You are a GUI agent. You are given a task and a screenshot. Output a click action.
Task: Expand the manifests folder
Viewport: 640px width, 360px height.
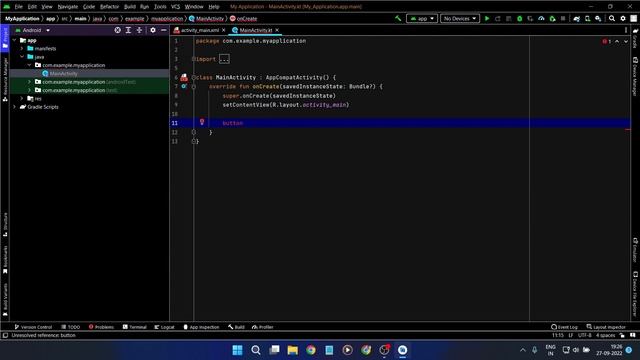(x=22, y=49)
